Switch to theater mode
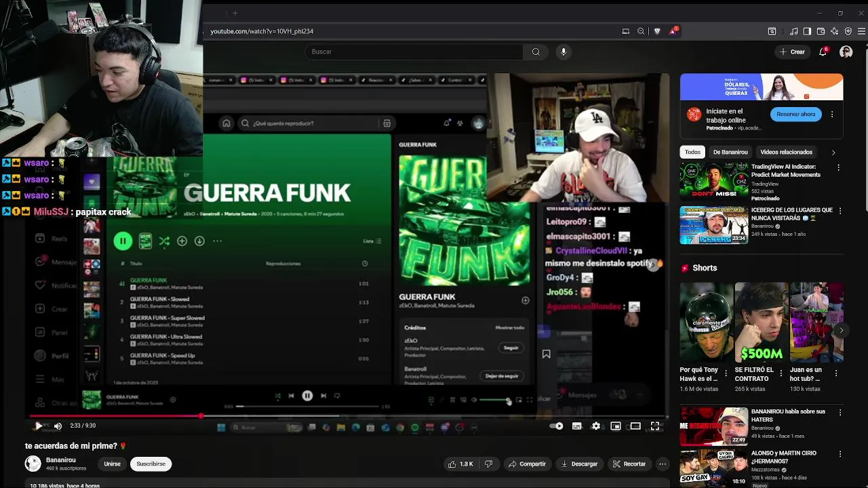This screenshot has height=488, width=868. (635, 426)
